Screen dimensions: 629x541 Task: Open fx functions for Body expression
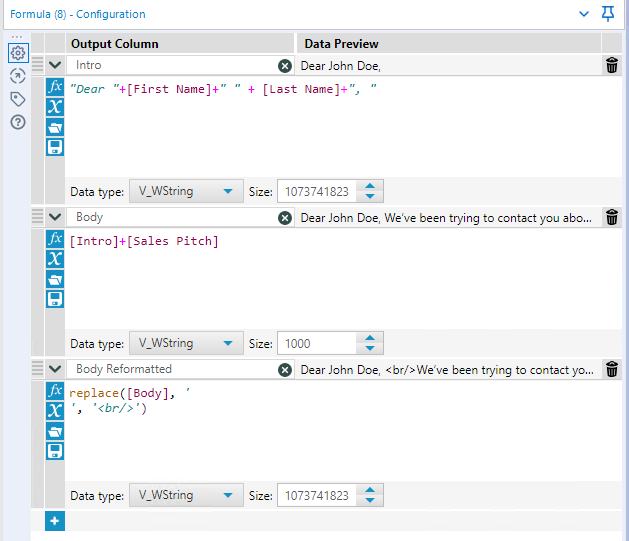55,239
